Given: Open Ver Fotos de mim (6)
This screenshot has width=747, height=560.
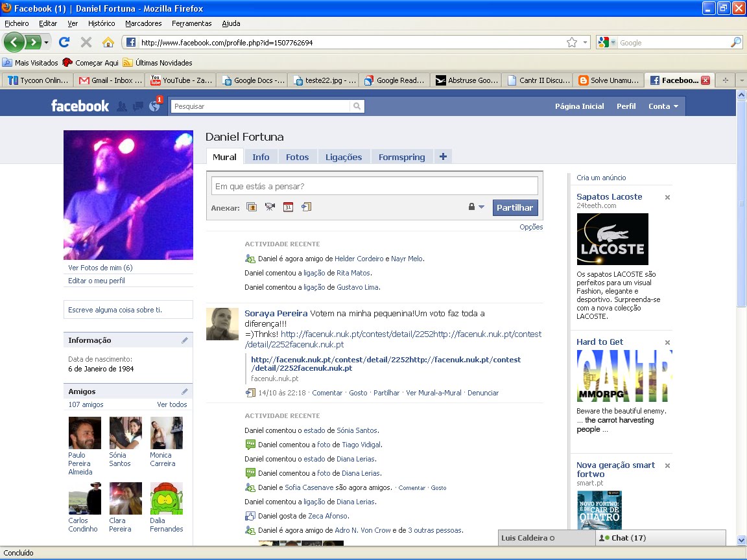Looking at the screenshot, I should point(101,268).
